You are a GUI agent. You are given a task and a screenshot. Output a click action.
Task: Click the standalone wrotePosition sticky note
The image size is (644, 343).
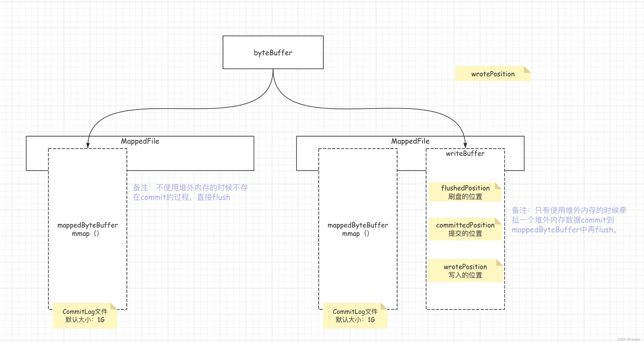(x=493, y=74)
